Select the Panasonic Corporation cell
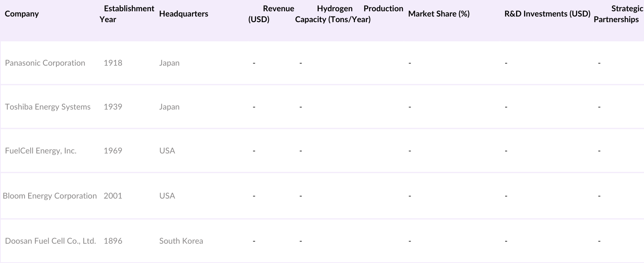 (x=45, y=63)
